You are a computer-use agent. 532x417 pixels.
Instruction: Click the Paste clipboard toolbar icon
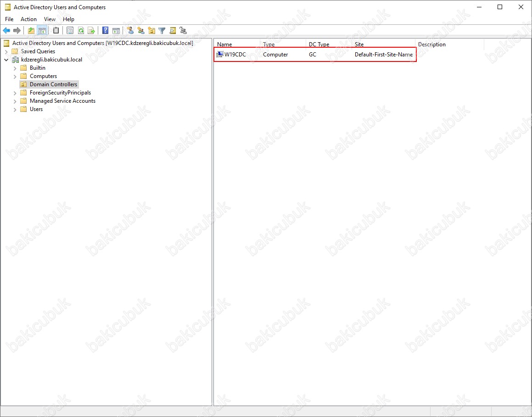click(56, 31)
